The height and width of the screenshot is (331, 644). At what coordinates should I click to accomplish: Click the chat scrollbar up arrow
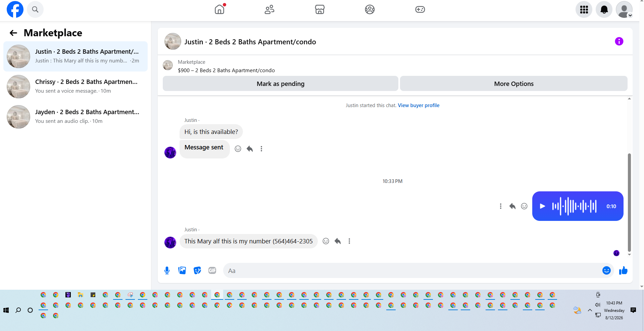(629, 99)
